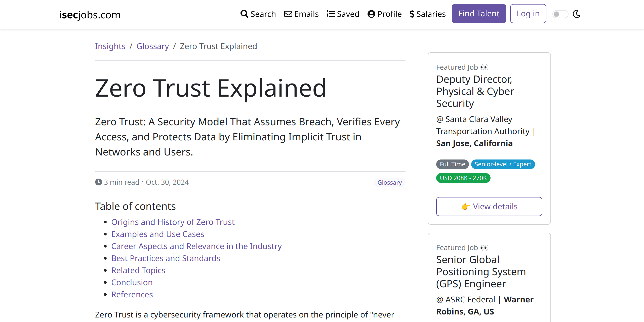This screenshot has height=322, width=644.
Task: Open the Best Practices and Standards link
Action: pos(166,258)
